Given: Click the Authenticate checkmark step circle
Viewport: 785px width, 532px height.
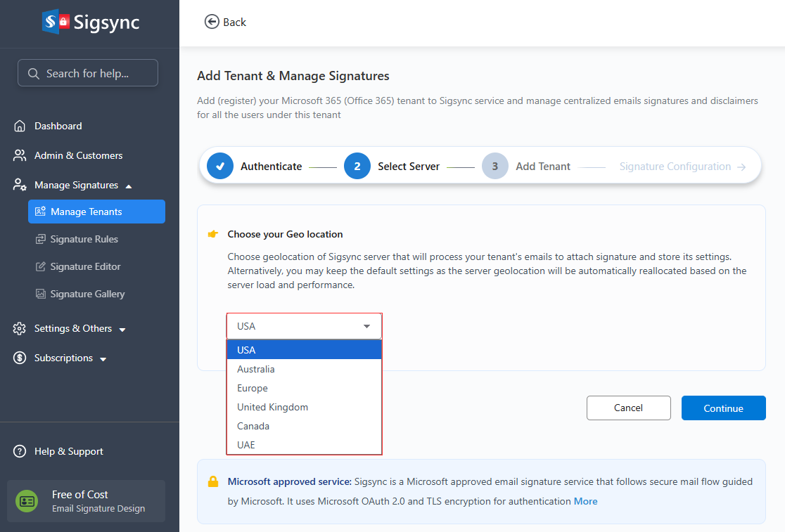Looking at the screenshot, I should pos(220,166).
